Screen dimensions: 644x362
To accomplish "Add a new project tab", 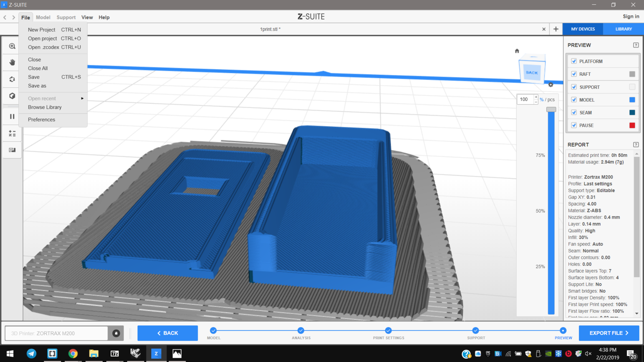I will click(x=556, y=29).
